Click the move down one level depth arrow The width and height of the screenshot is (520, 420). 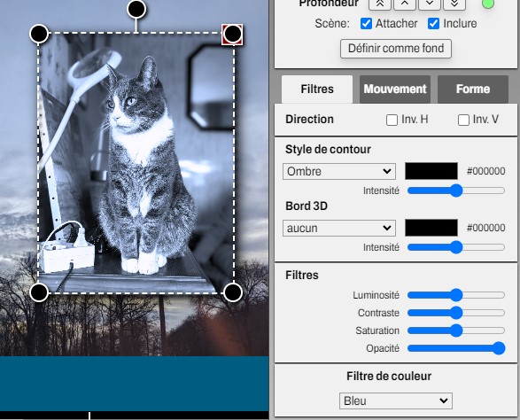coord(430,4)
